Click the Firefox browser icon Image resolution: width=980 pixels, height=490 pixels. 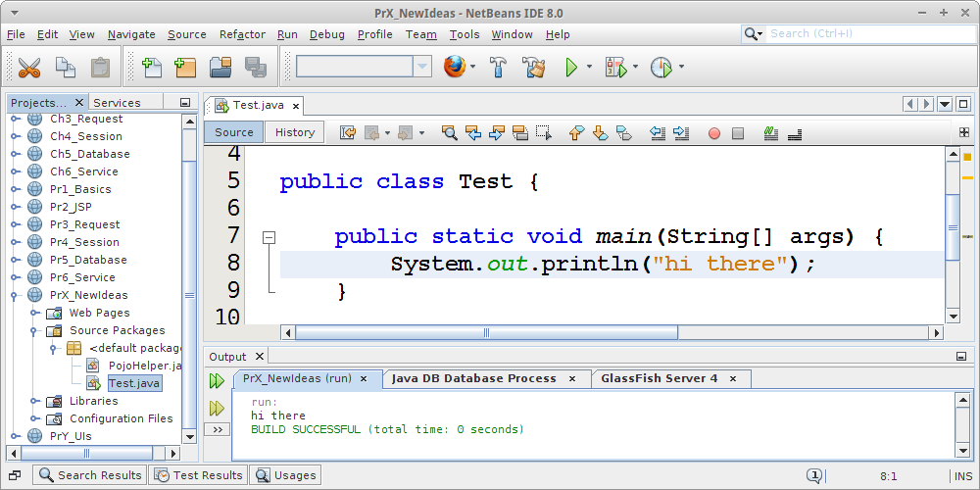click(x=455, y=67)
